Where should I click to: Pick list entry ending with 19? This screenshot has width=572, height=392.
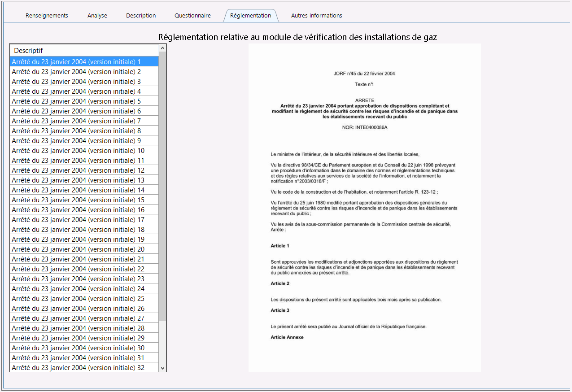(x=84, y=240)
